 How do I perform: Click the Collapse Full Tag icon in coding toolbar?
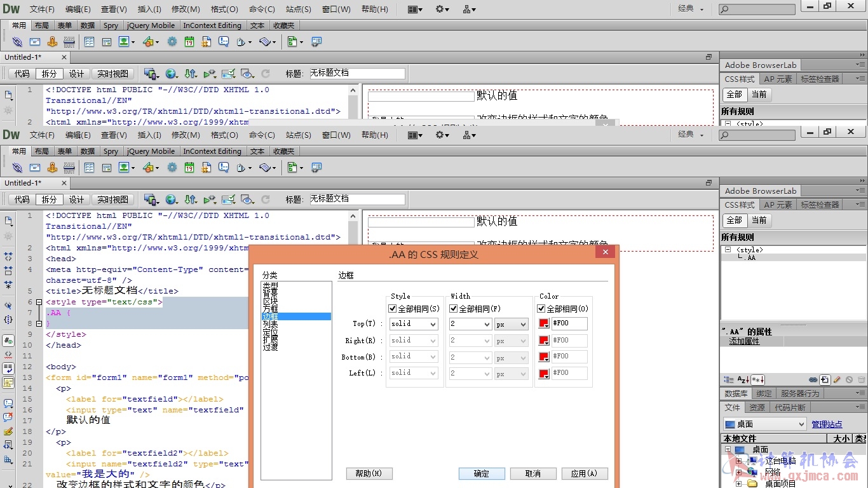tap(8, 257)
